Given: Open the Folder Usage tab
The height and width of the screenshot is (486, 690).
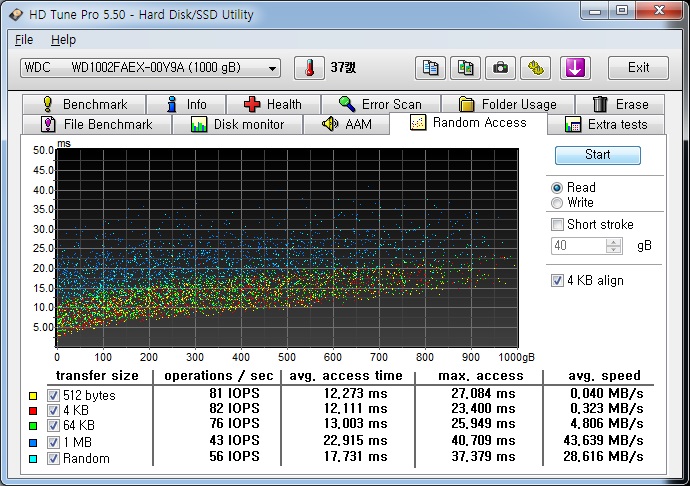Looking at the screenshot, I should 508,104.
